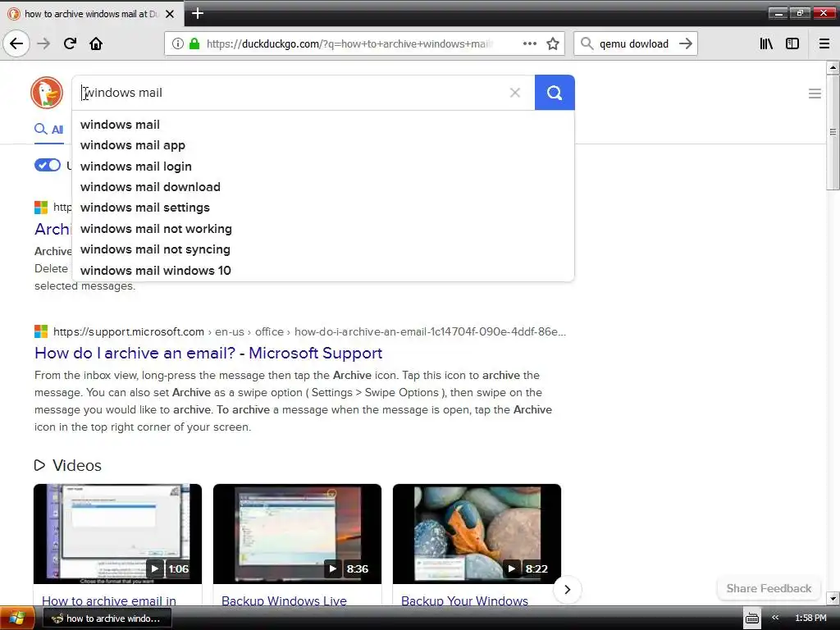Open the Firefox Library icon
Viewport: 840px width, 630px height.
pos(766,43)
